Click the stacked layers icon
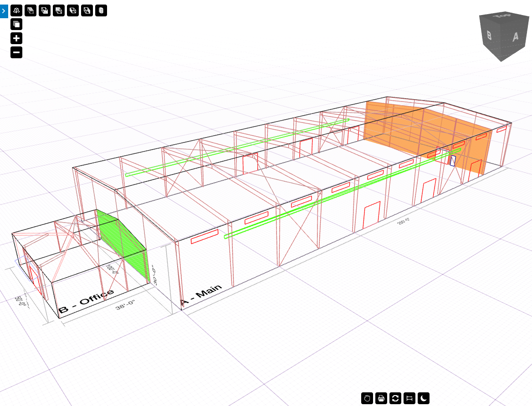 coord(16,25)
